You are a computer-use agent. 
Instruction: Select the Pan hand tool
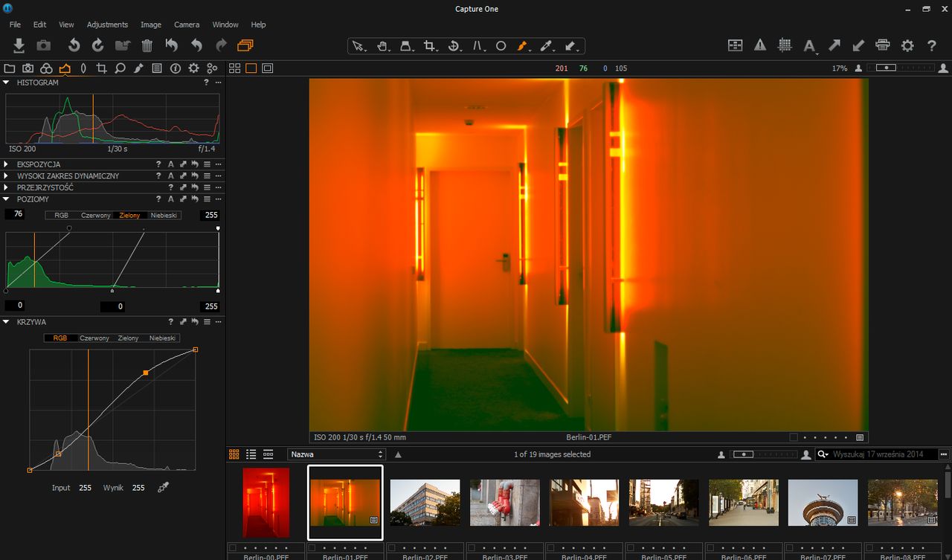click(x=382, y=46)
